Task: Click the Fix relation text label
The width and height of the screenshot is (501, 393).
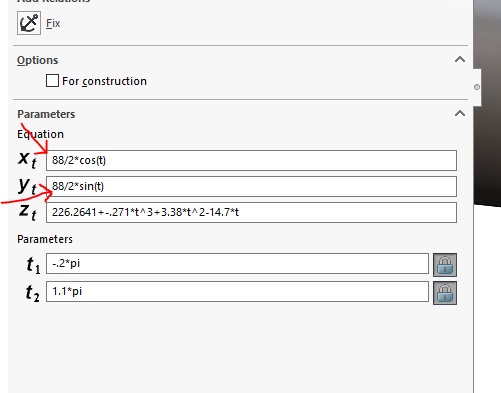Action: (53, 23)
